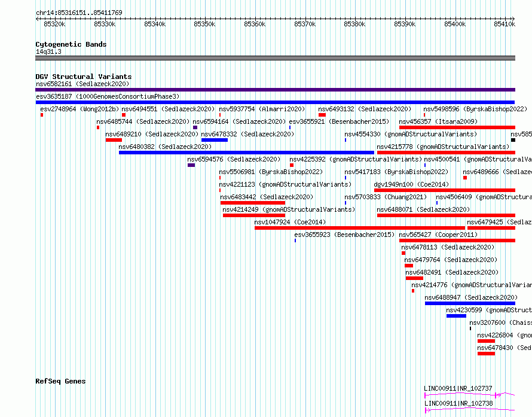This screenshot has height=417, width=532.
Task: Open nsv4226804 variant label
Action: click(x=505, y=335)
